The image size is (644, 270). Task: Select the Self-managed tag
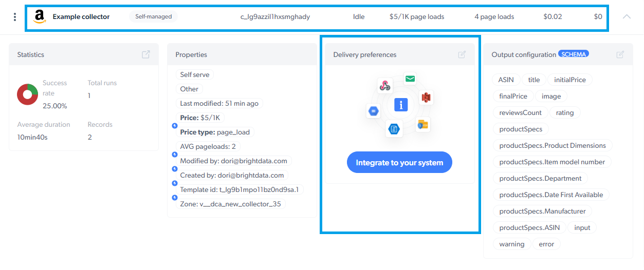click(x=153, y=16)
